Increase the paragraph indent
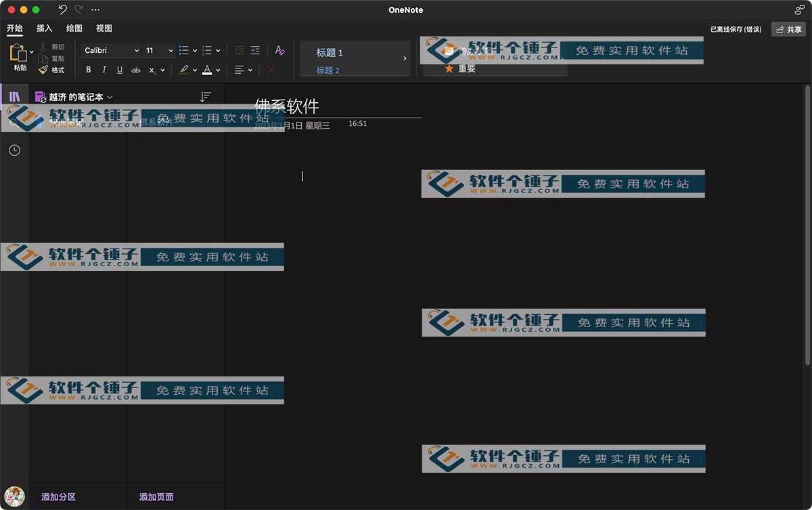This screenshot has height=510, width=812. pos(255,50)
